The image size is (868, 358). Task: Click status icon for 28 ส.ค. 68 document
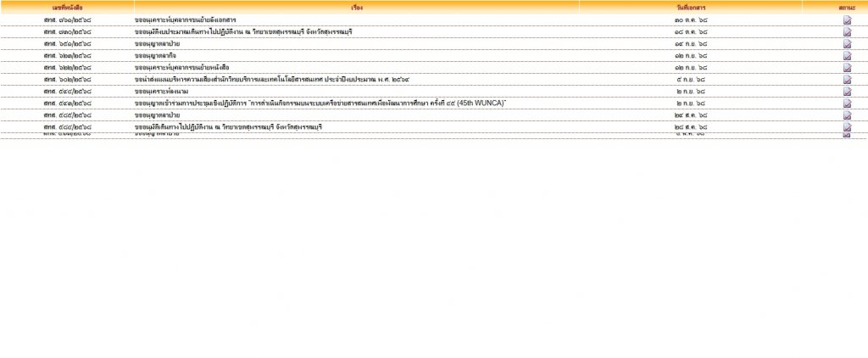coord(847,126)
